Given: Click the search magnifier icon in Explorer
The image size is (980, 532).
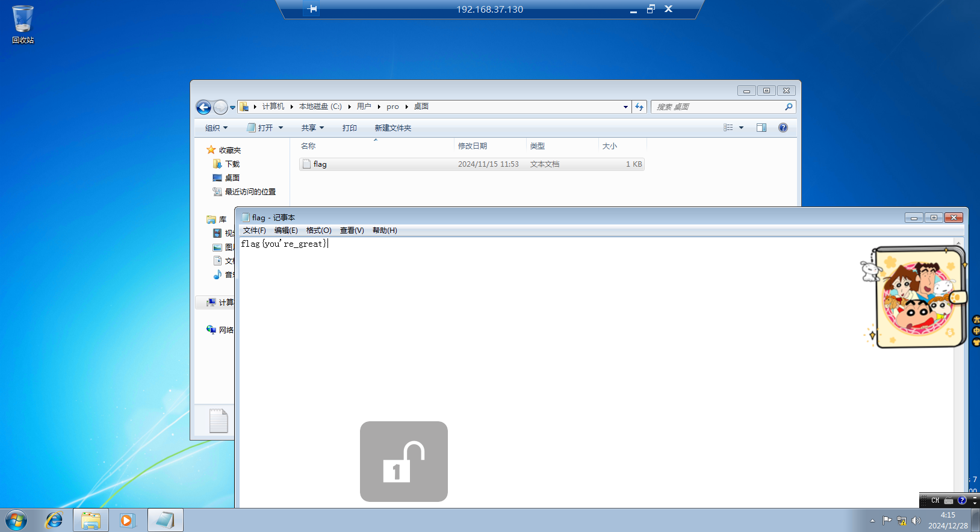Looking at the screenshot, I should click(789, 107).
